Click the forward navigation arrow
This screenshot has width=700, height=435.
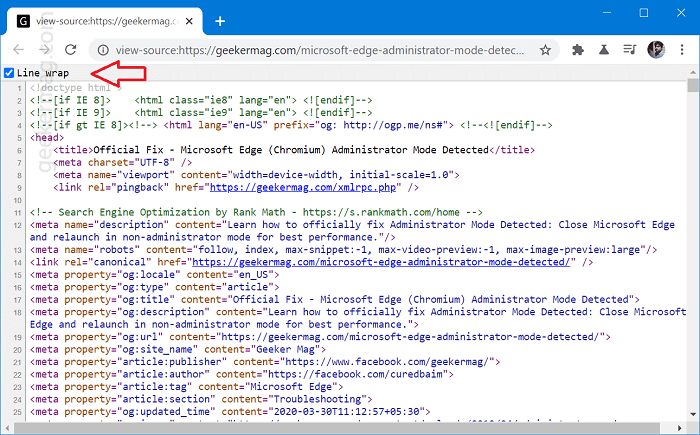pyautogui.click(x=44, y=50)
